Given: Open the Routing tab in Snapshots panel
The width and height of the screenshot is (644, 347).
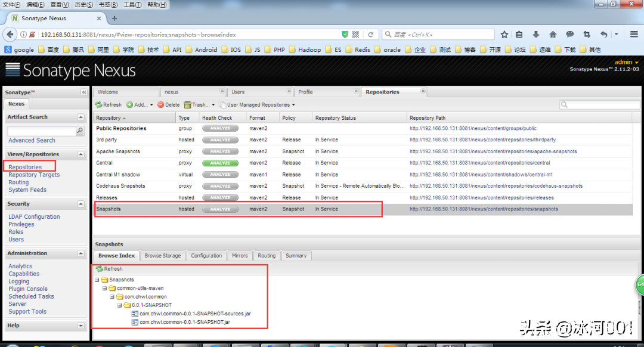Looking at the screenshot, I should (267, 255).
